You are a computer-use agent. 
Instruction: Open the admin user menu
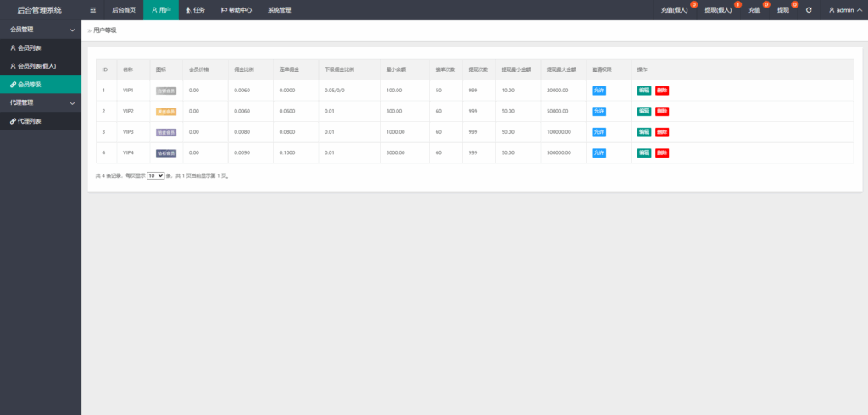click(x=844, y=10)
